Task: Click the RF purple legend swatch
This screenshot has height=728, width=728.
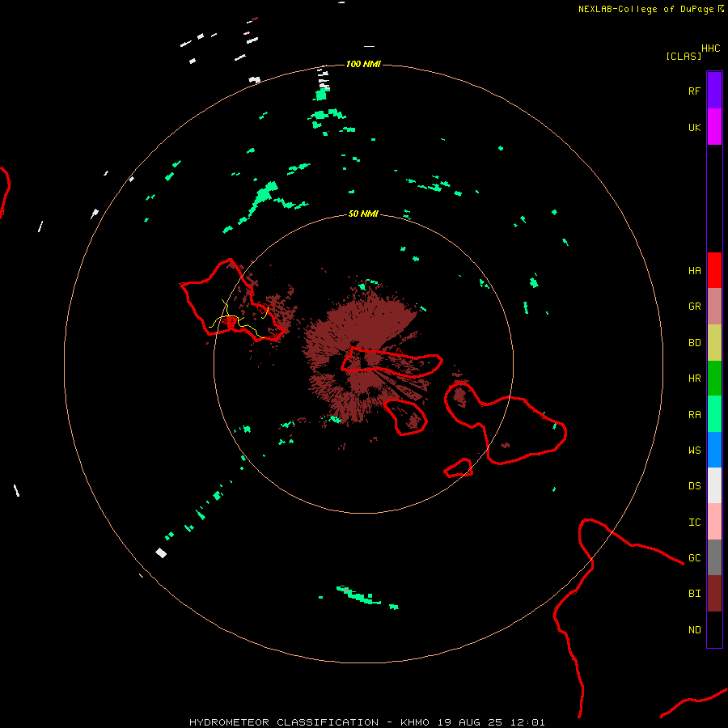Action: click(x=714, y=91)
